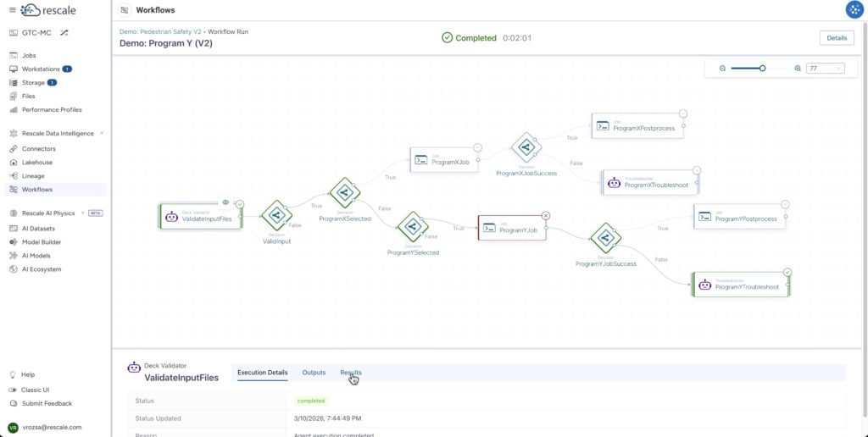Click the green check badge on ProgramYTroubleshoot
The image size is (868, 437).
[787, 272]
